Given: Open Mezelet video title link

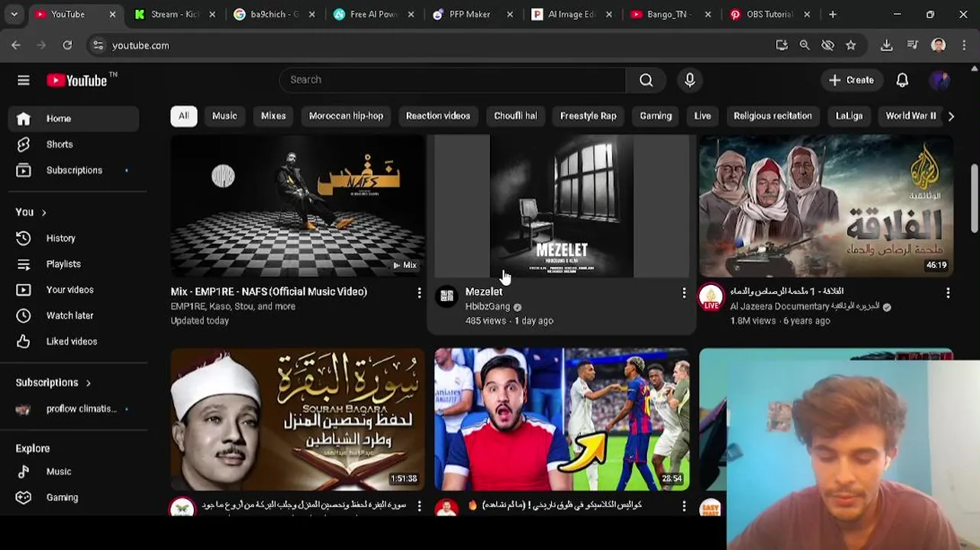Looking at the screenshot, I should 484,292.
